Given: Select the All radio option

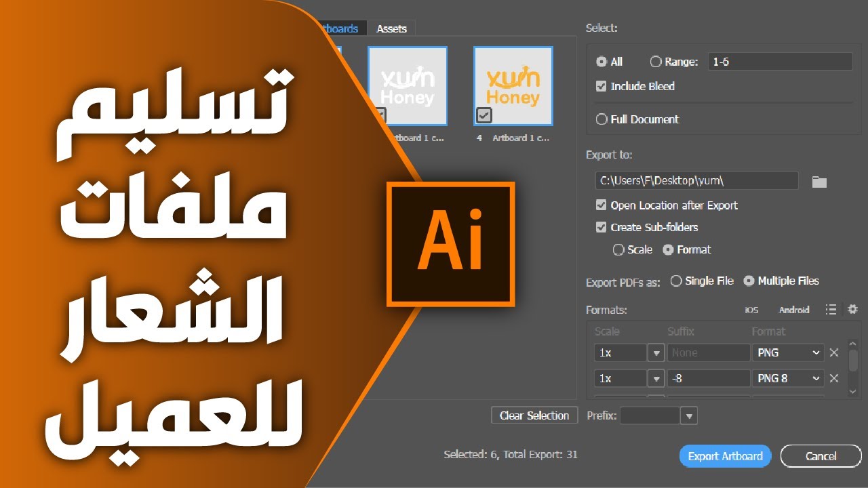Looking at the screenshot, I should (601, 62).
